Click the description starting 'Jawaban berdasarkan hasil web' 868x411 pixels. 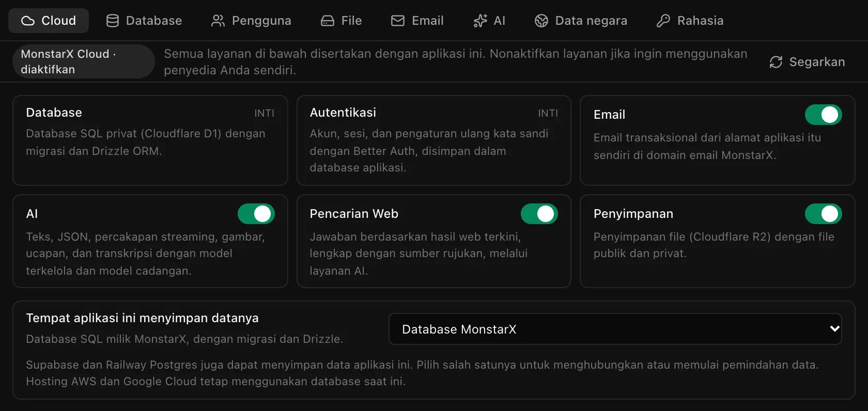pyautogui.click(x=419, y=254)
